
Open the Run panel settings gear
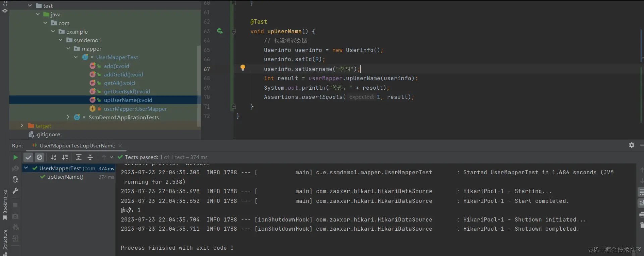(x=632, y=145)
